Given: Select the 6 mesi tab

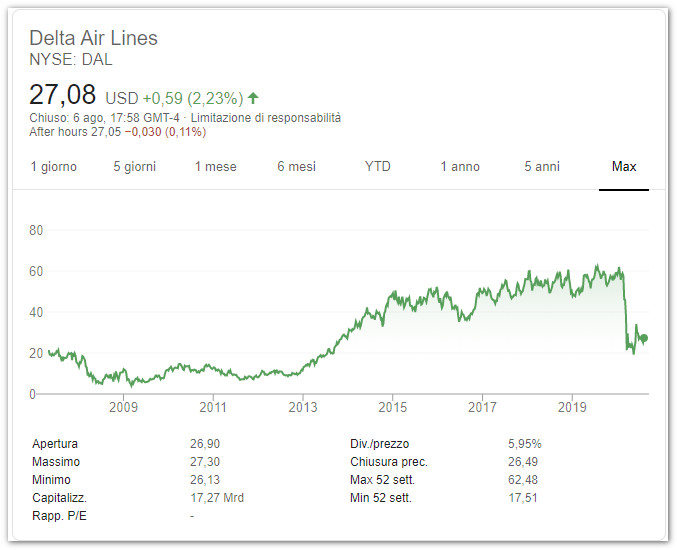Looking at the screenshot, I should [297, 167].
